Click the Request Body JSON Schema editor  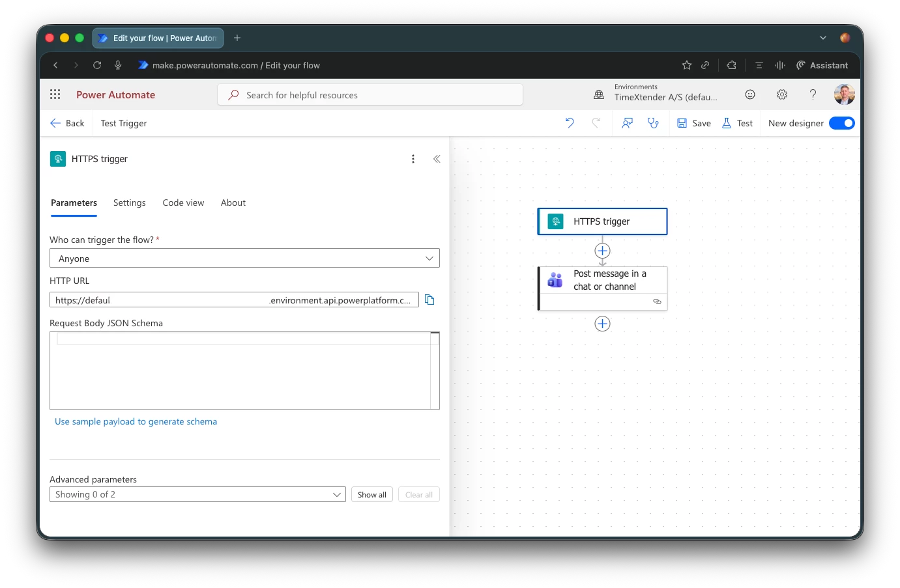tap(244, 371)
